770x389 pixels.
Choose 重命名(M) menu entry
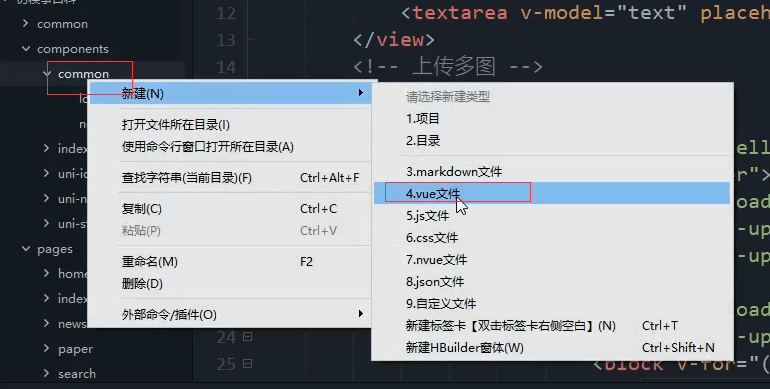pos(150,262)
